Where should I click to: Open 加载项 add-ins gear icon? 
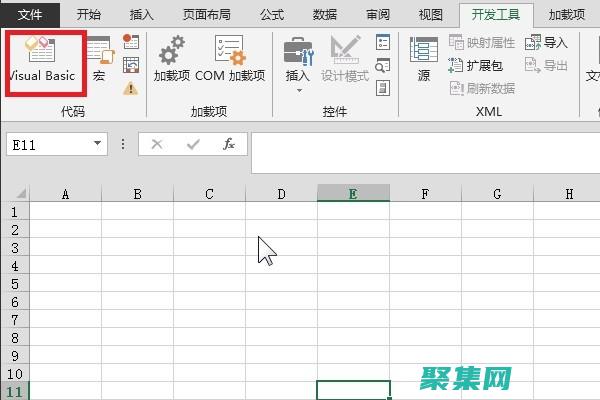point(172,58)
